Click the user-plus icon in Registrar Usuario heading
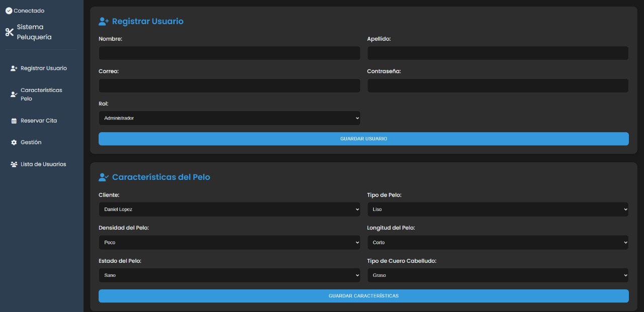The width and height of the screenshot is (644, 312). (x=104, y=21)
